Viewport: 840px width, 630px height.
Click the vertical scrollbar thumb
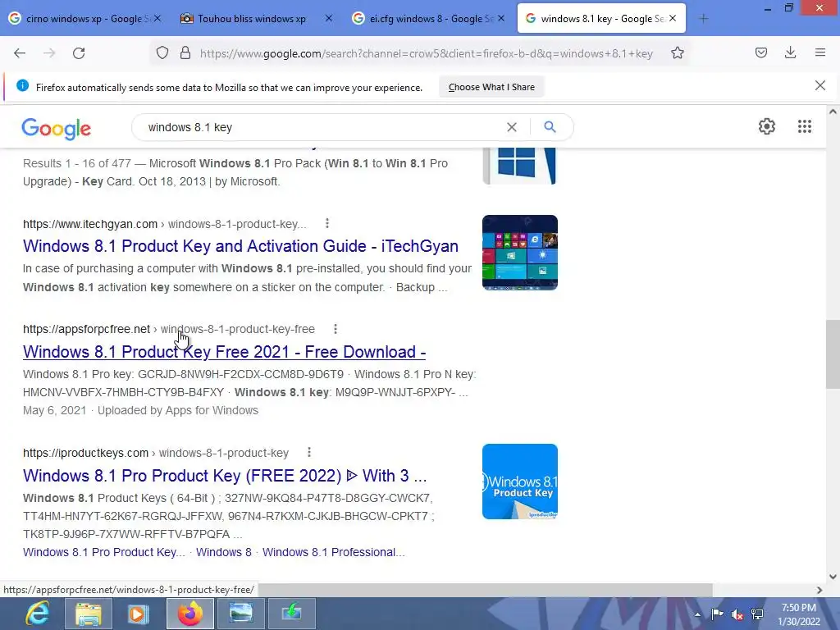pos(833,354)
